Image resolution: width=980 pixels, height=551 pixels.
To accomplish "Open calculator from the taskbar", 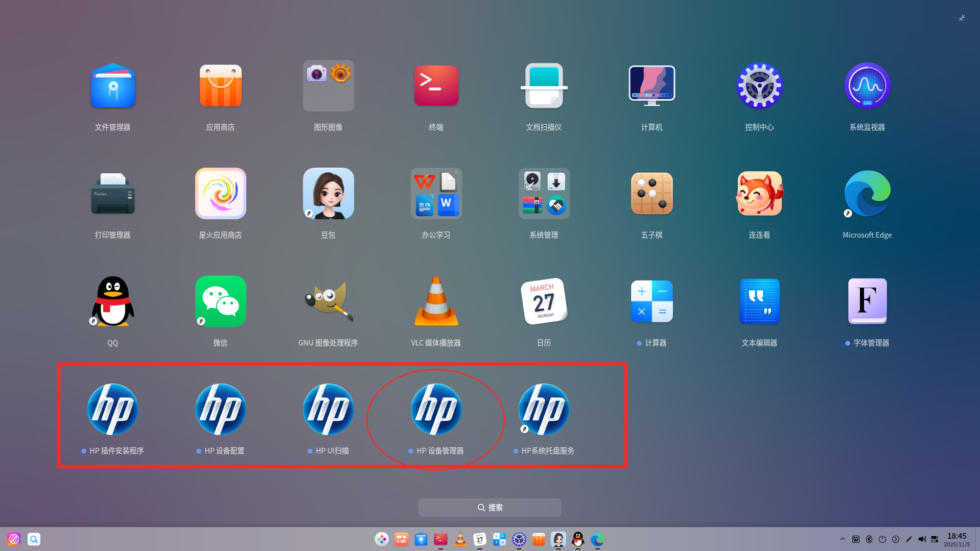I will point(499,539).
